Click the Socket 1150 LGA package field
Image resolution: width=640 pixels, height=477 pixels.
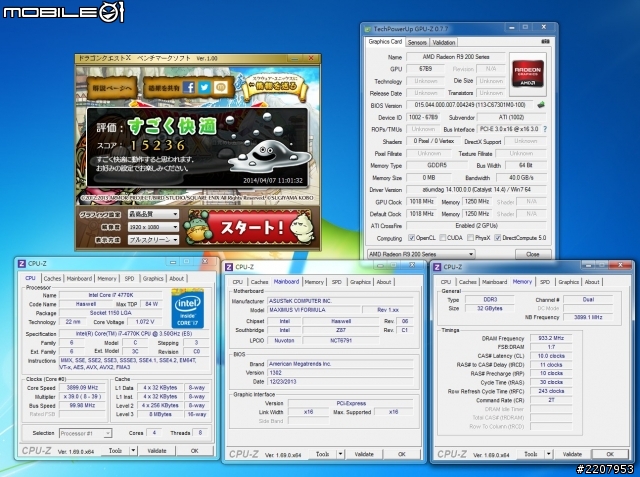coord(111,313)
